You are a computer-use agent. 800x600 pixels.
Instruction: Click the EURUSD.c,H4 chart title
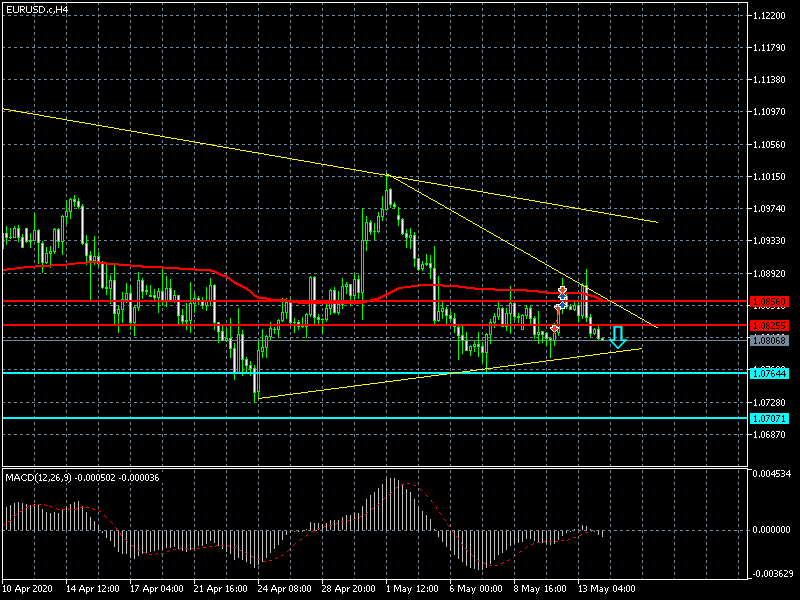pos(38,9)
